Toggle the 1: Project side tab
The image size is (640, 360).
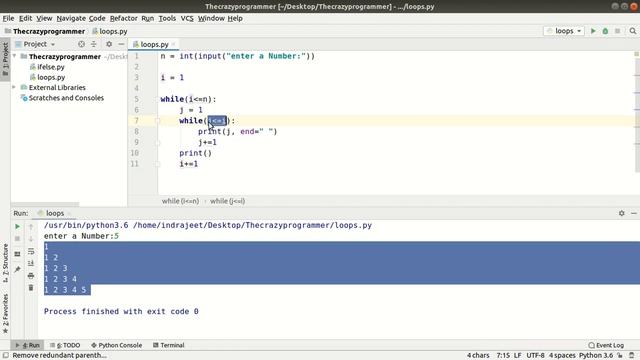tap(5, 59)
